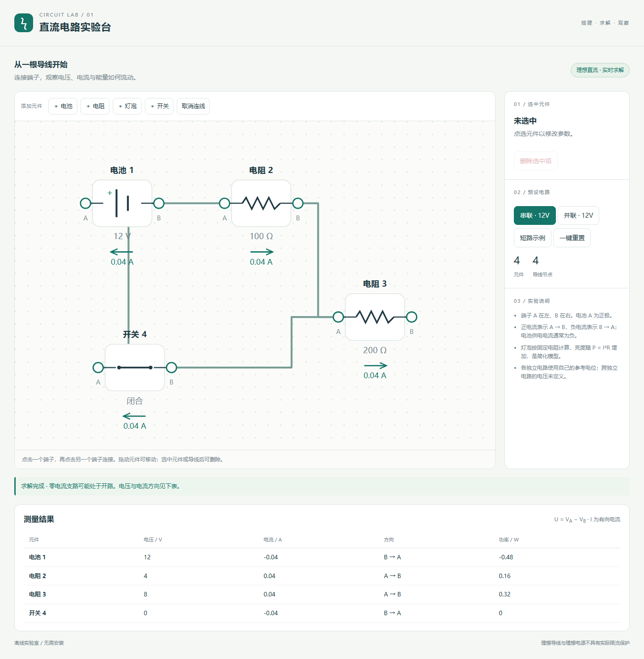The image size is (644, 659).
Task: Click the 理想直流 · 实时求解 badge
Action: 600,70
